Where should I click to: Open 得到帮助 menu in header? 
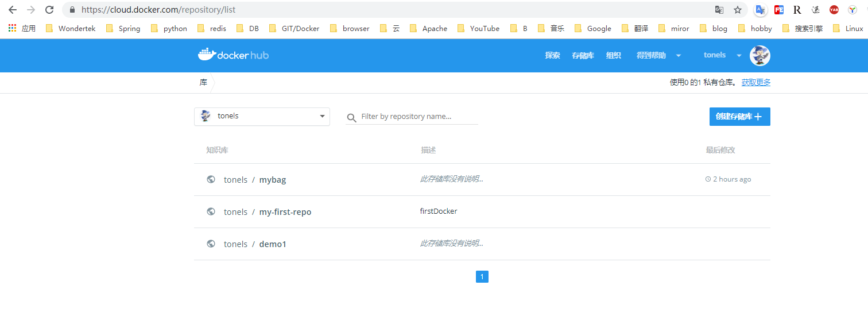coord(651,55)
